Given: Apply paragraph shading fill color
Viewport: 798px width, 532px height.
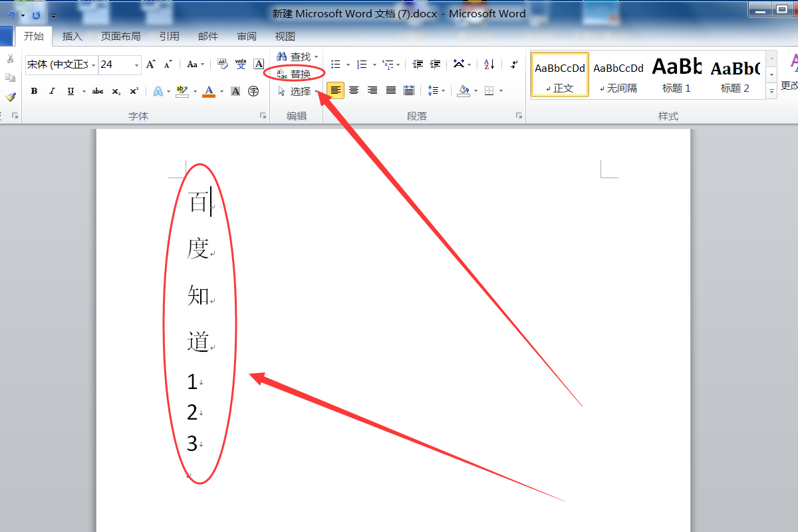Looking at the screenshot, I should pos(464,90).
